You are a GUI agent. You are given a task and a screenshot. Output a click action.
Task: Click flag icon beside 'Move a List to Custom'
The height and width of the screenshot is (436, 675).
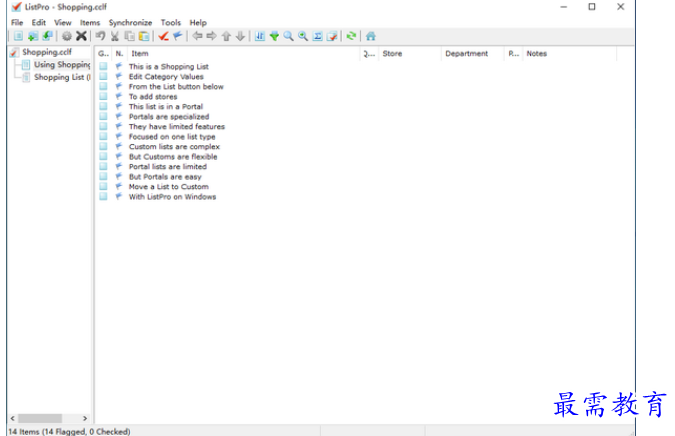[118, 186]
